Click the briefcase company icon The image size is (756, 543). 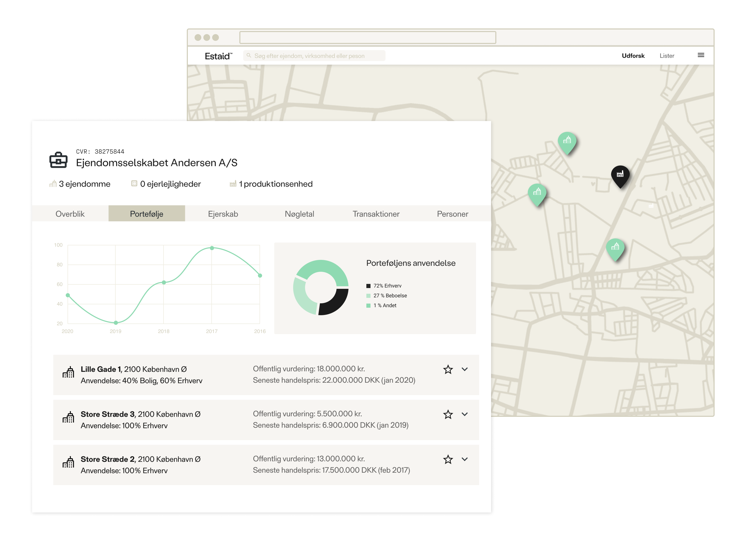(x=58, y=160)
